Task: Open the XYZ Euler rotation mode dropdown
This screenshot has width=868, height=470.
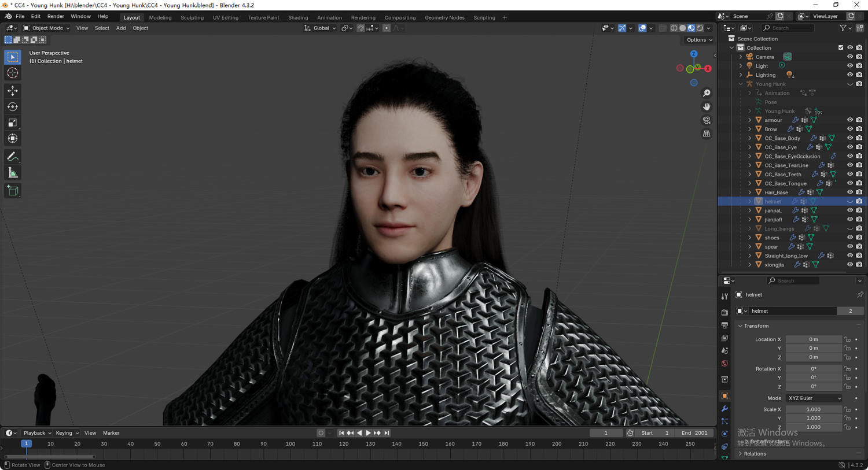Action: coord(814,398)
